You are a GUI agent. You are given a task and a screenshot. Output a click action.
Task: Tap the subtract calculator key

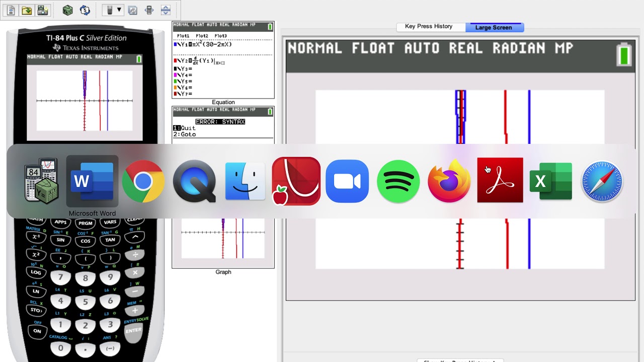click(x=135, y=291)
